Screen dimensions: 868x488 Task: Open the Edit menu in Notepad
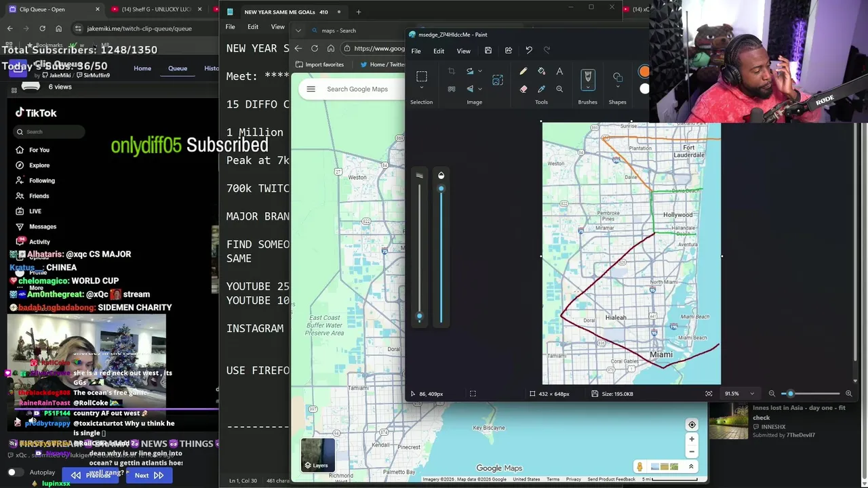253,26
